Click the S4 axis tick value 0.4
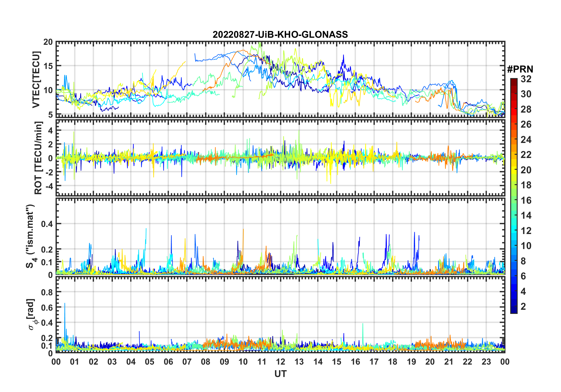 [x=47, y=224]
